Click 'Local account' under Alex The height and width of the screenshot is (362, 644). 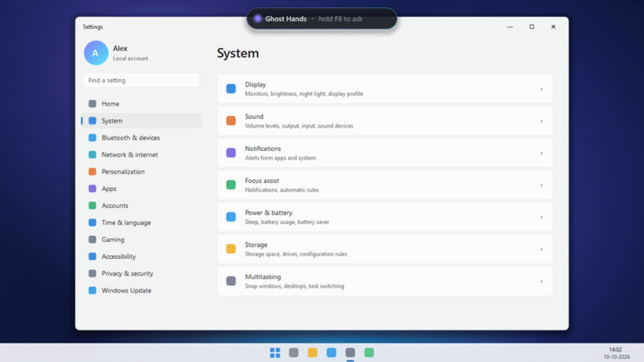pyautogui.click(x=130, y=58)
